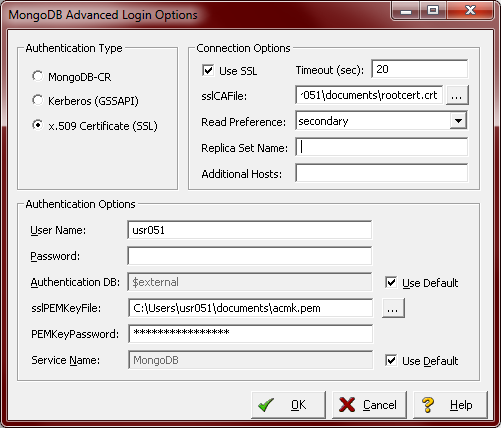The width and height of the screenshot is (501, 428).
Task: Browse for the sslCAFile
Action: click(x=457, y=95)
